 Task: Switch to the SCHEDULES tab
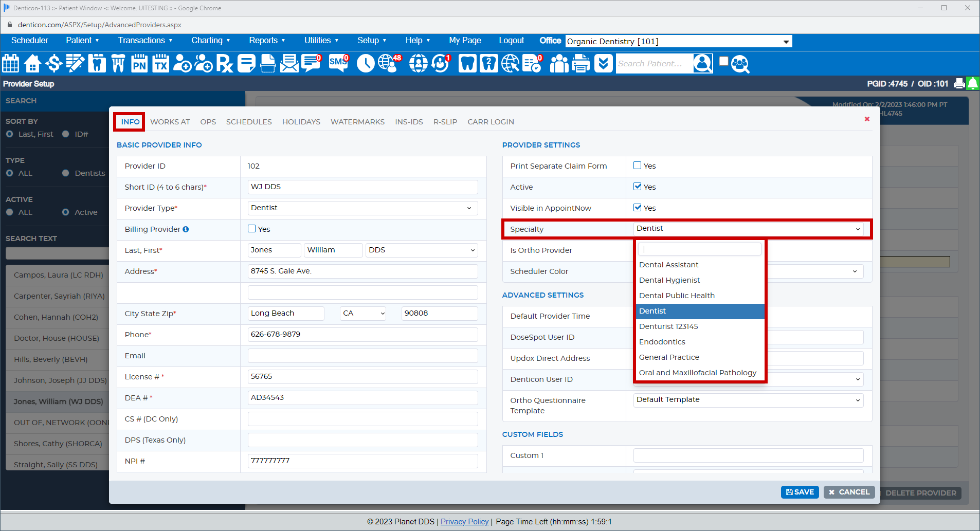click(249, 122)
